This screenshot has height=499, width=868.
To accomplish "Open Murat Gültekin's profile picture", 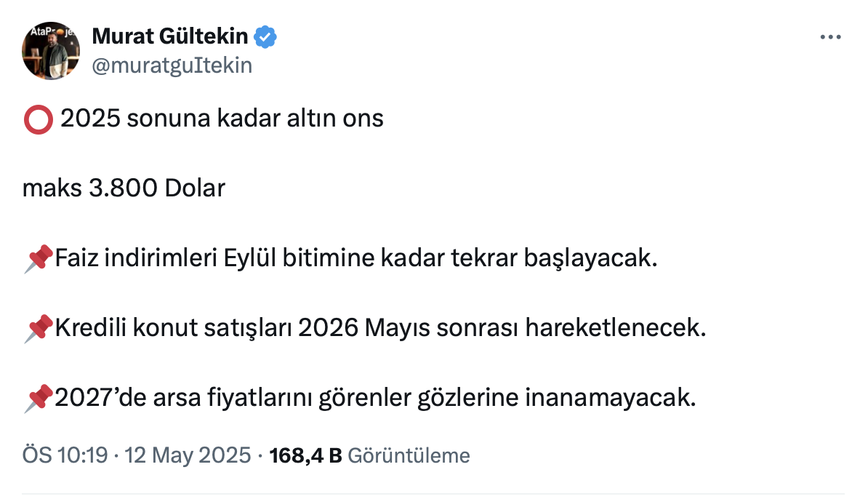I will (51, 51).
